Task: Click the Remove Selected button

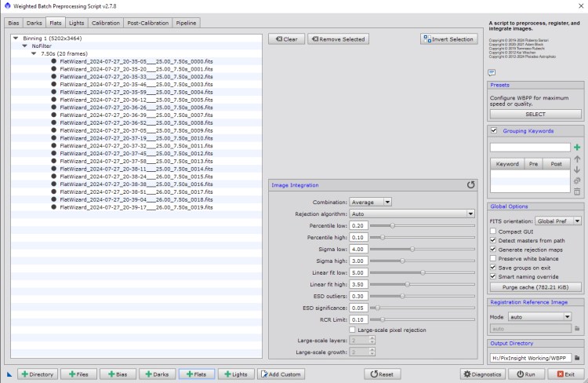Action: tap(337, 38)
